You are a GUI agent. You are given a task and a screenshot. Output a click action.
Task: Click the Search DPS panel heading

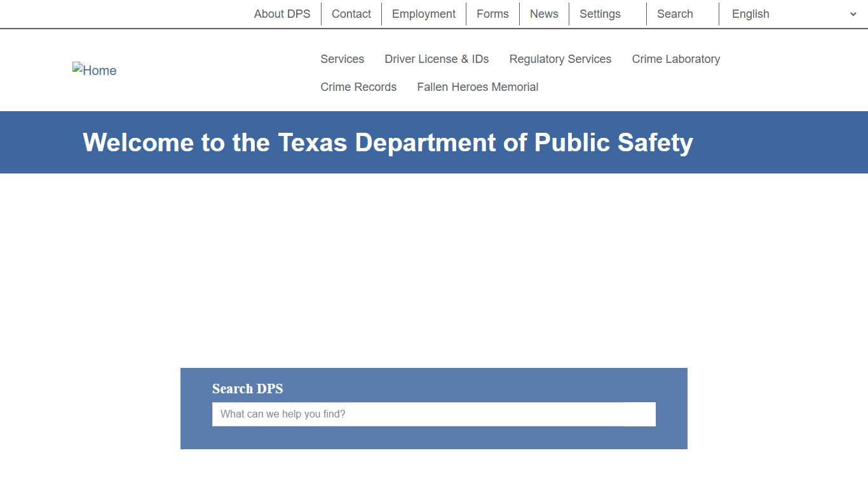(x=247, y=389)
